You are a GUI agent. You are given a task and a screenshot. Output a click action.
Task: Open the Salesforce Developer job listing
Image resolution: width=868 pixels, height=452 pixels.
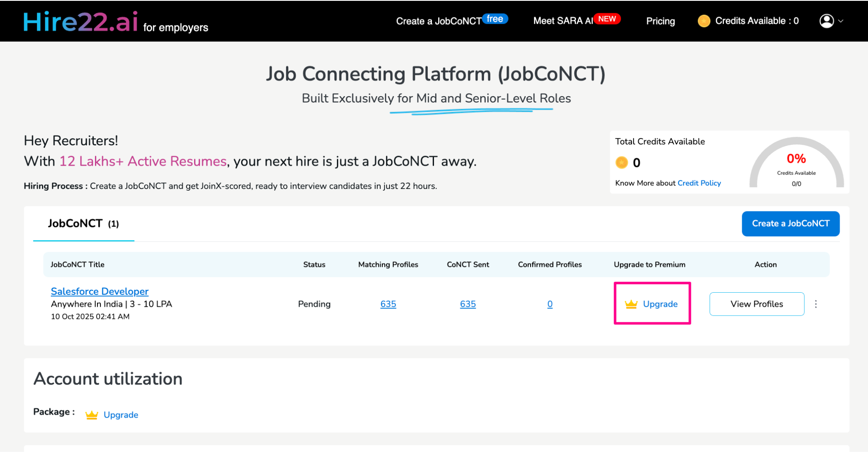pos(100,291)
